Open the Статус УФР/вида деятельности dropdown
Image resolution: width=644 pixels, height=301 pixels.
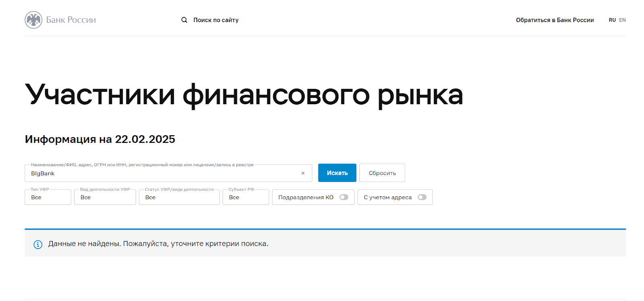pyautogui.click(x=179, y=197)
